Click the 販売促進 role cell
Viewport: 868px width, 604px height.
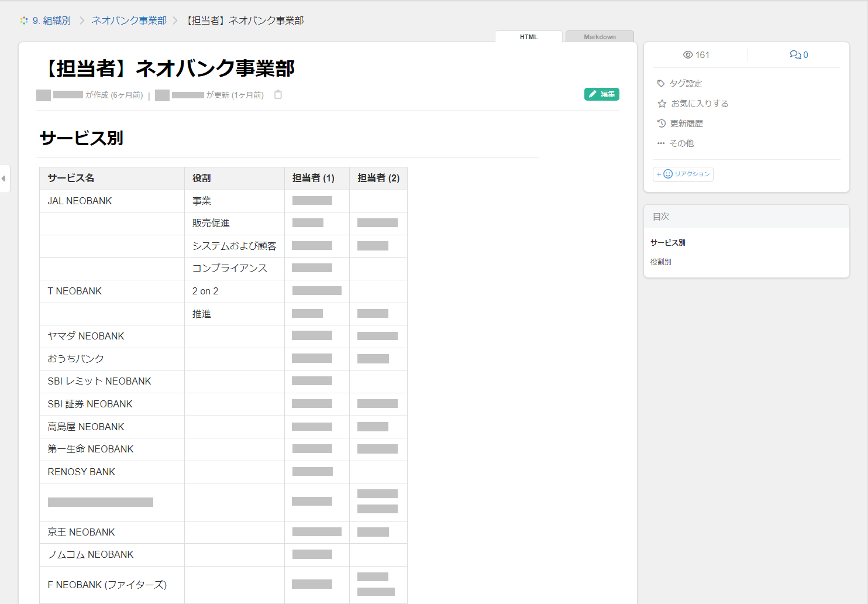coord(235,224)
